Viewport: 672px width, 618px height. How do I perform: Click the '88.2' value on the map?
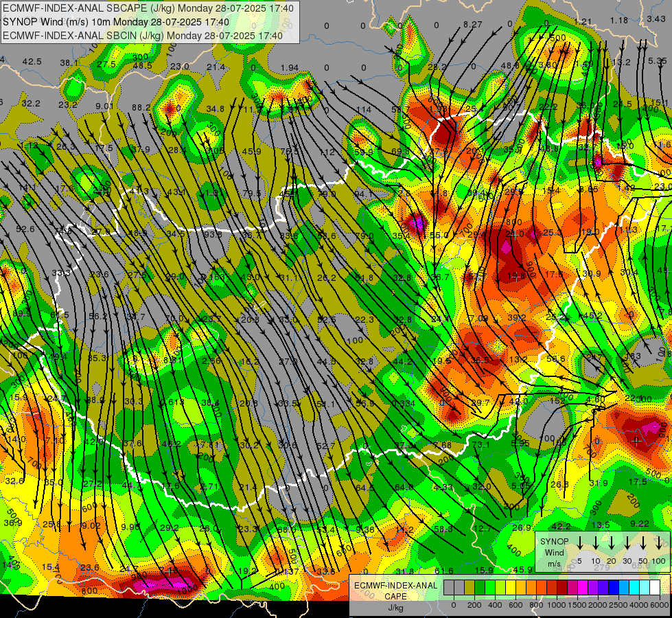coord(141,108)
